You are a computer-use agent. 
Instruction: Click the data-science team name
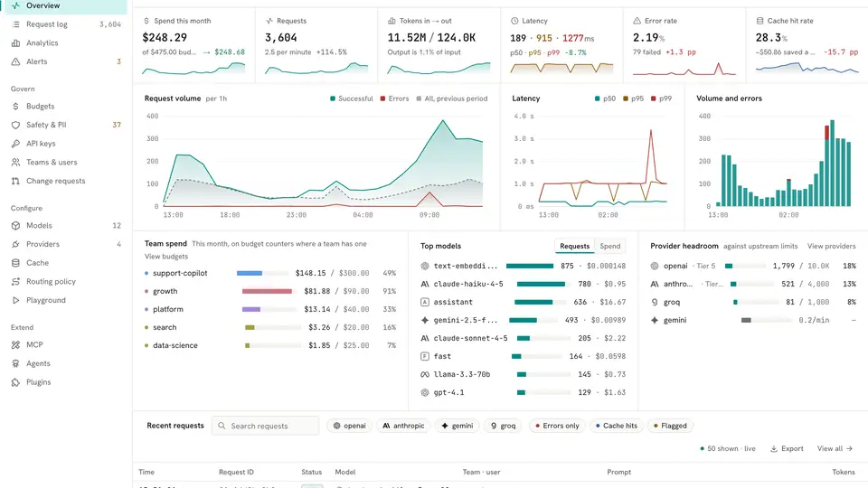(175, 345)
